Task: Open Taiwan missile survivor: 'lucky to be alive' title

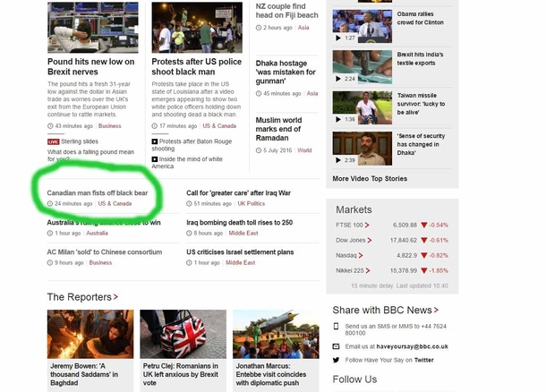Action: pyautogui.click(x=421, y=104)
